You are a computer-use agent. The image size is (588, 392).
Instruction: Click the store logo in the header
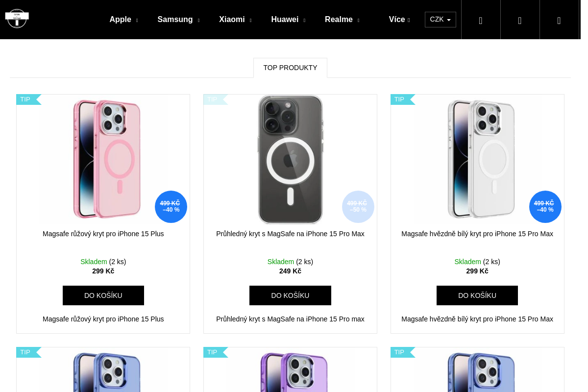17,19
